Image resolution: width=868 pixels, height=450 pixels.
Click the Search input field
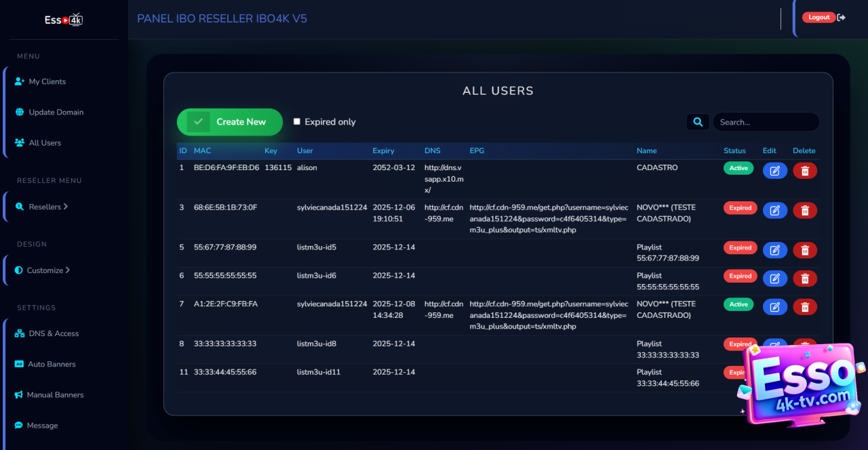click(765, 122)
